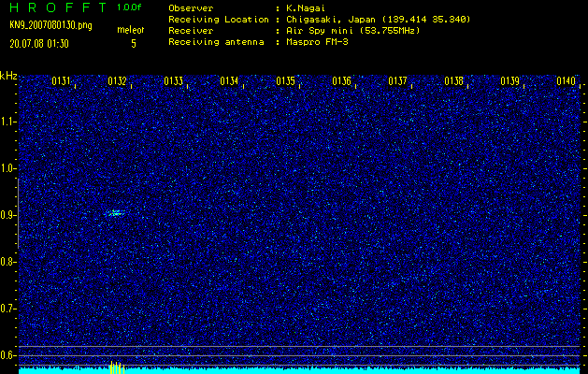The image size is (588, 374).
Task: Select the 0132 time tick
Action: pos(118,81)
